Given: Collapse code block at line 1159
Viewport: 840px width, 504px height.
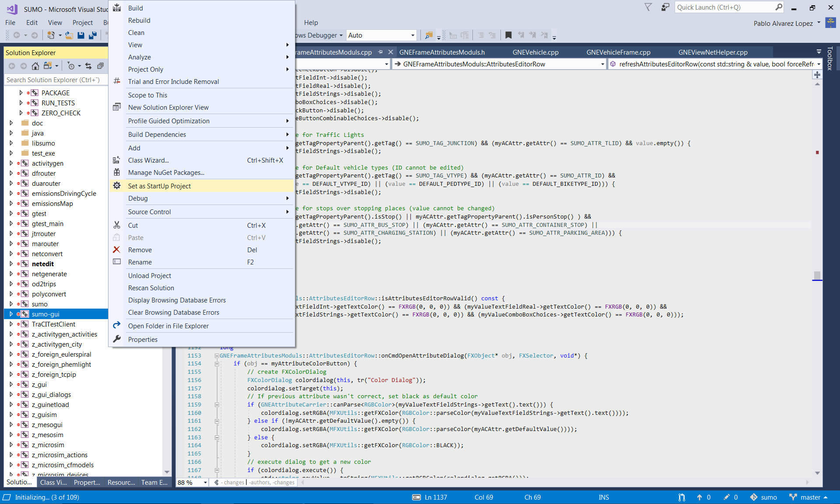Looking at the screenshot, I should [x=217, y=405].
